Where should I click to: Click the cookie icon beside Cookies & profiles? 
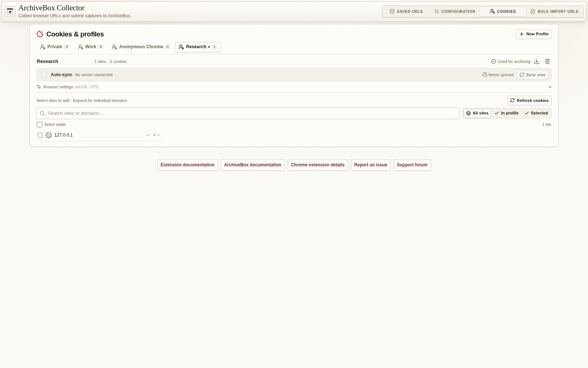coord(40,34)
